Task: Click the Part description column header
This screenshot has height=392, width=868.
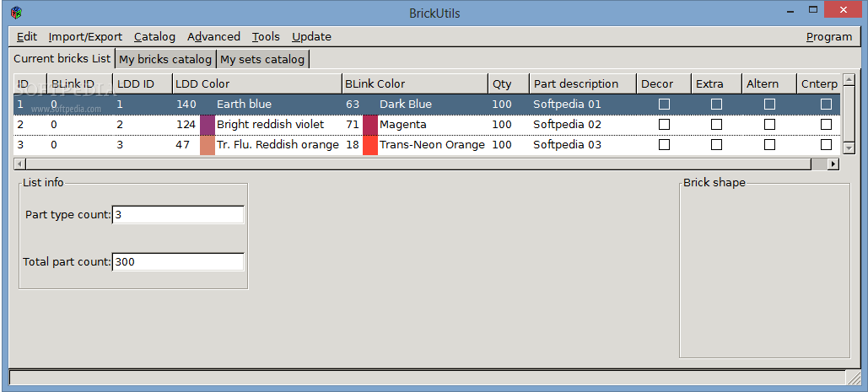Action: click(583, 84)
